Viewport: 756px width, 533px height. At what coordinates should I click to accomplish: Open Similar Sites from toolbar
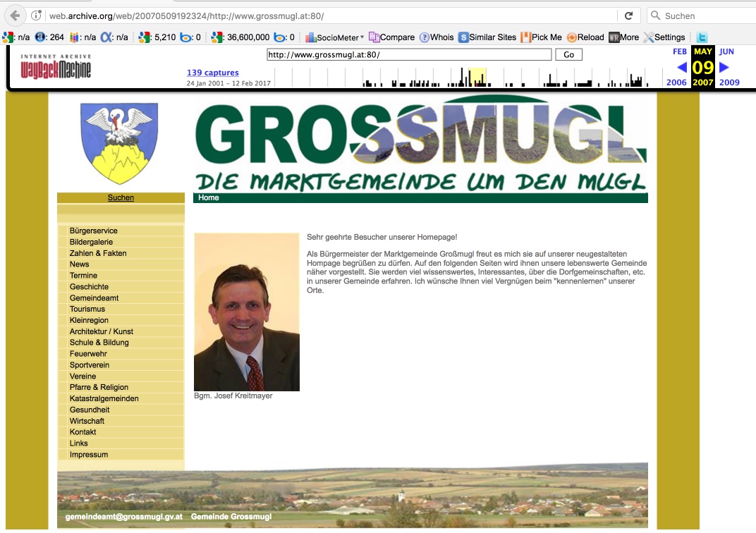[x=487, y=37]
